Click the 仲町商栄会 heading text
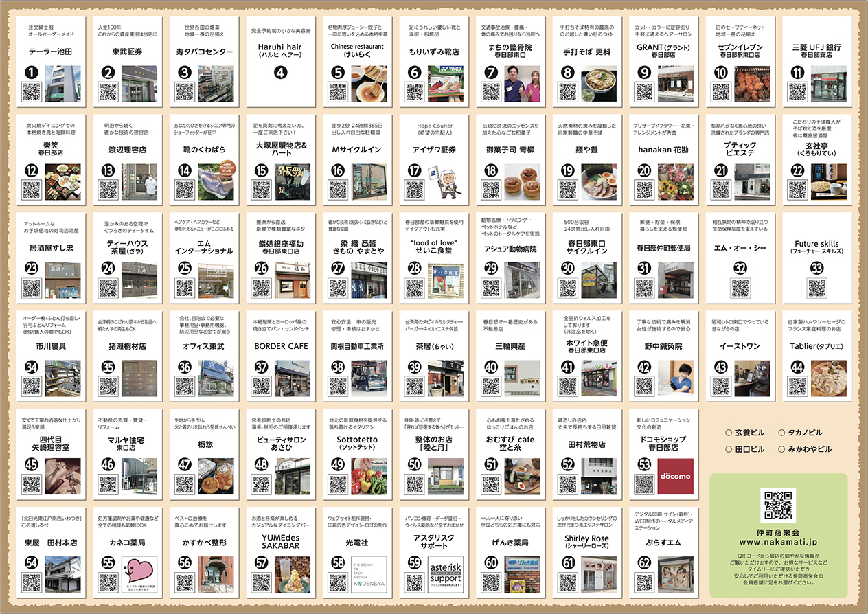Viewport: 868px width, 614px height. (x=778, y=532)
